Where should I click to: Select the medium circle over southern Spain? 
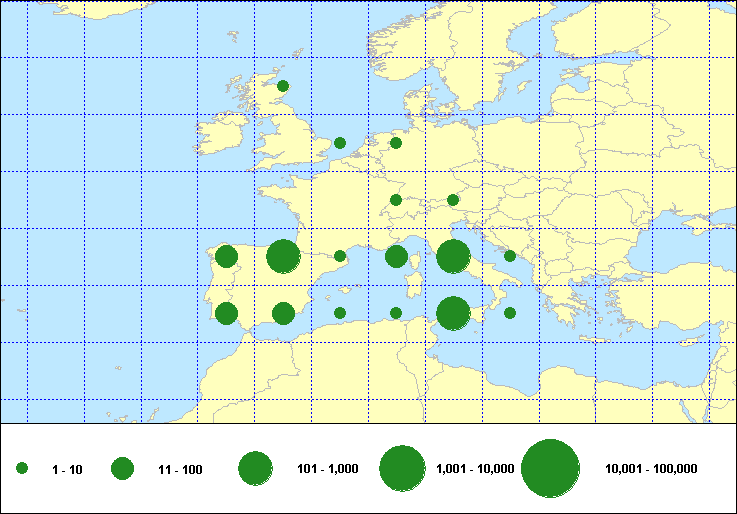point(283,314)
